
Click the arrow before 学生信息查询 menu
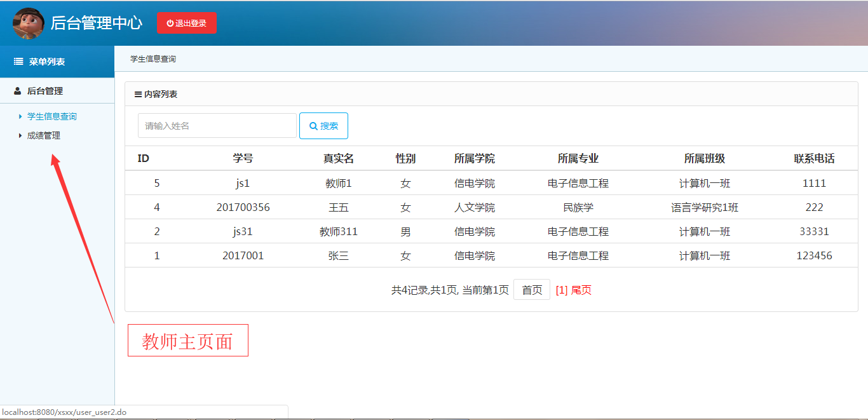(20, 116)
